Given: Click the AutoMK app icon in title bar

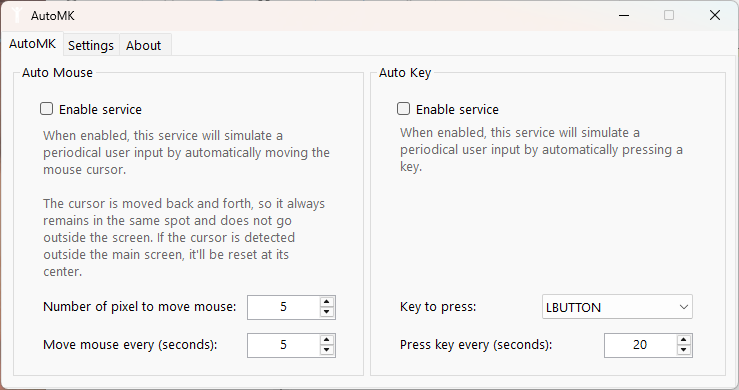Looking at the screenshot, I should pyautogui.click(x=17, y=15).
